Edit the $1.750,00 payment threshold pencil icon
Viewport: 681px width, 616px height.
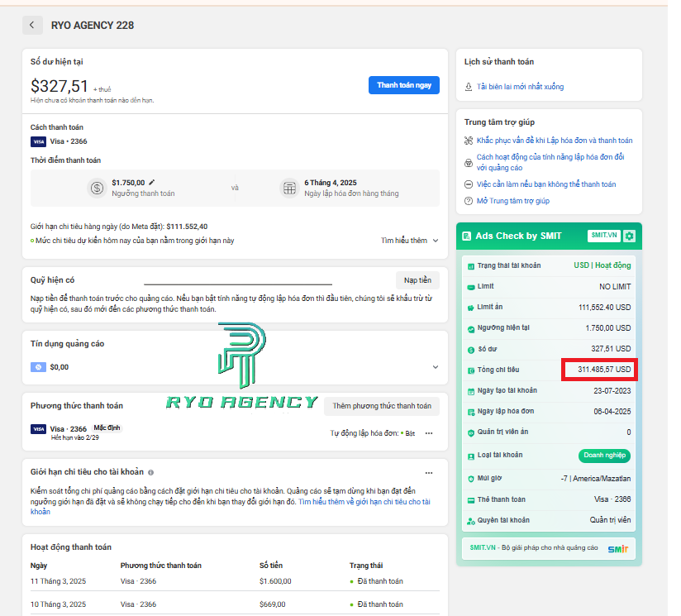point(151,183)
